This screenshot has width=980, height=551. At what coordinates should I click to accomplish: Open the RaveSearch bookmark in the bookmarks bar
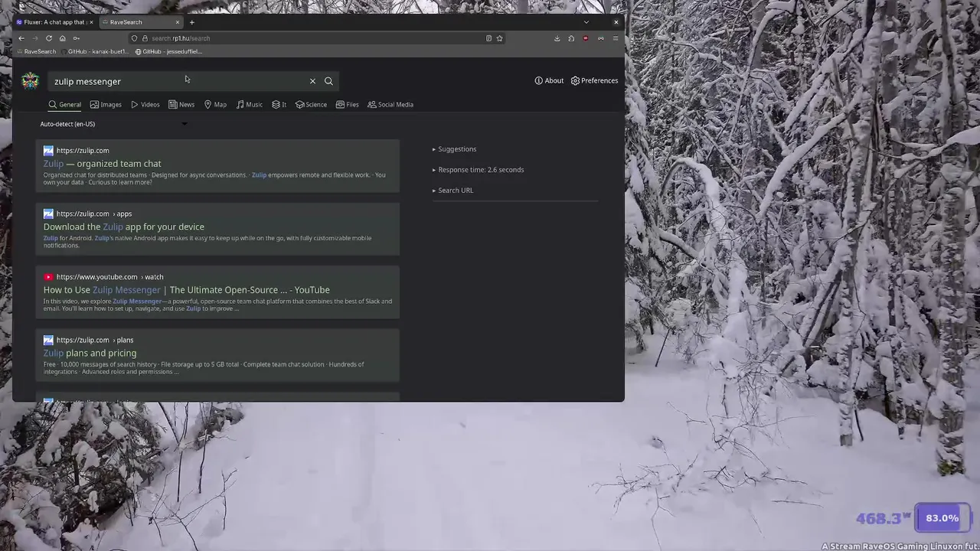pyautogui.click(x=36, y=51)
